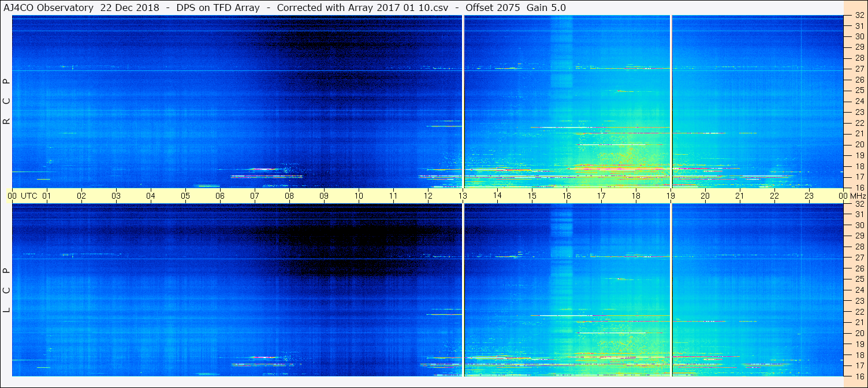Click hour '17' on the time axis
868x388 pixels.
tap(601, 196)
